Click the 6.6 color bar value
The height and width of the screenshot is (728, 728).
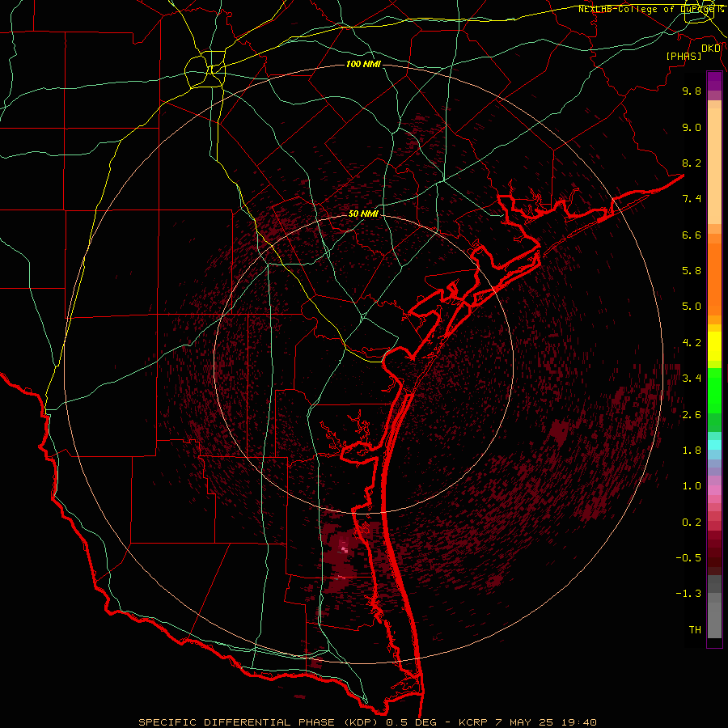[692, 235]
